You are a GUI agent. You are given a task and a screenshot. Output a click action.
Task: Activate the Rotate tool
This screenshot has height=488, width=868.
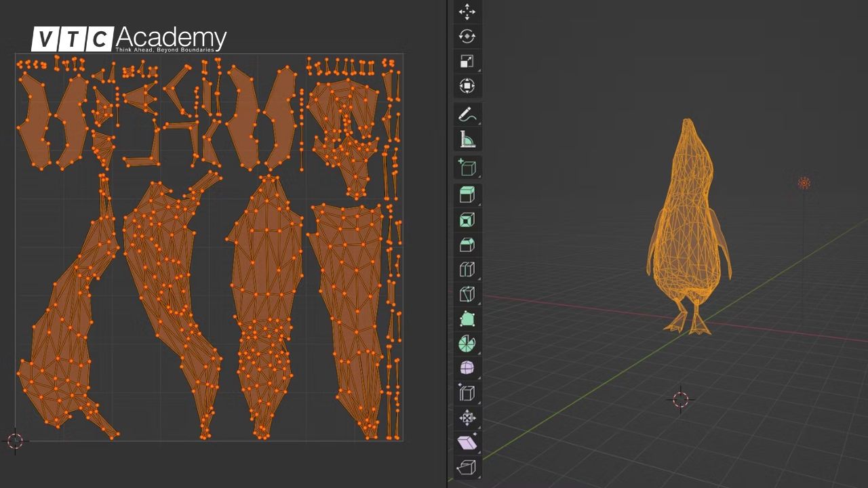click(467, 37)
